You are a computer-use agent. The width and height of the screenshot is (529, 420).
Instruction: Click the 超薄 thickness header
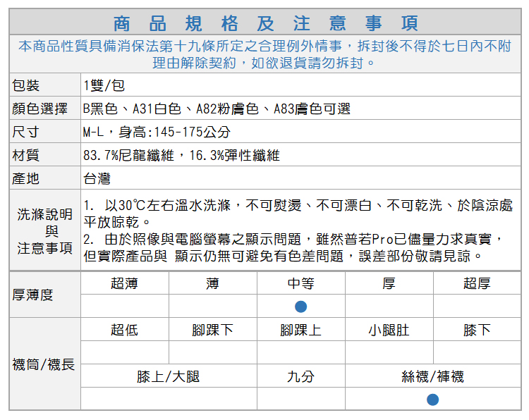124,283
